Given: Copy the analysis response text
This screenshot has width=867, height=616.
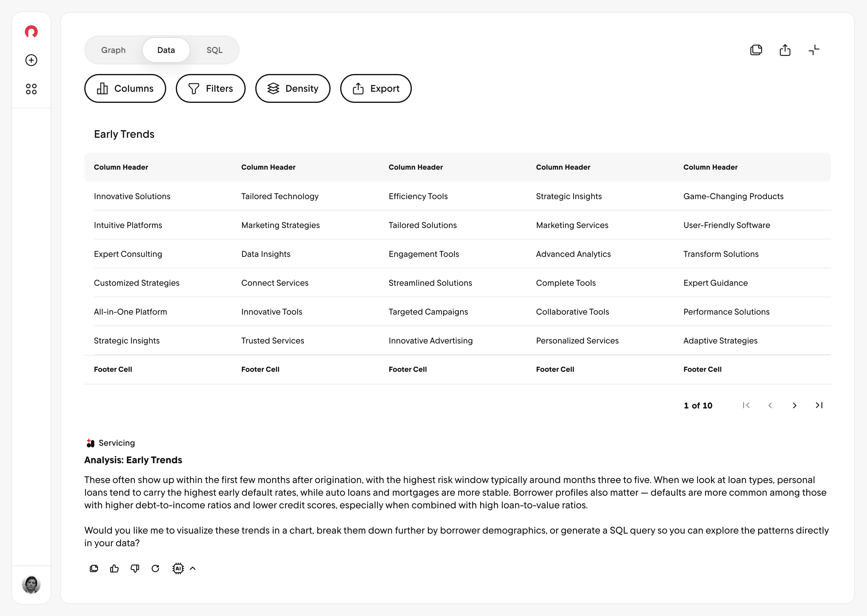Looking at the screenshot, I should [x=94, y=568].
